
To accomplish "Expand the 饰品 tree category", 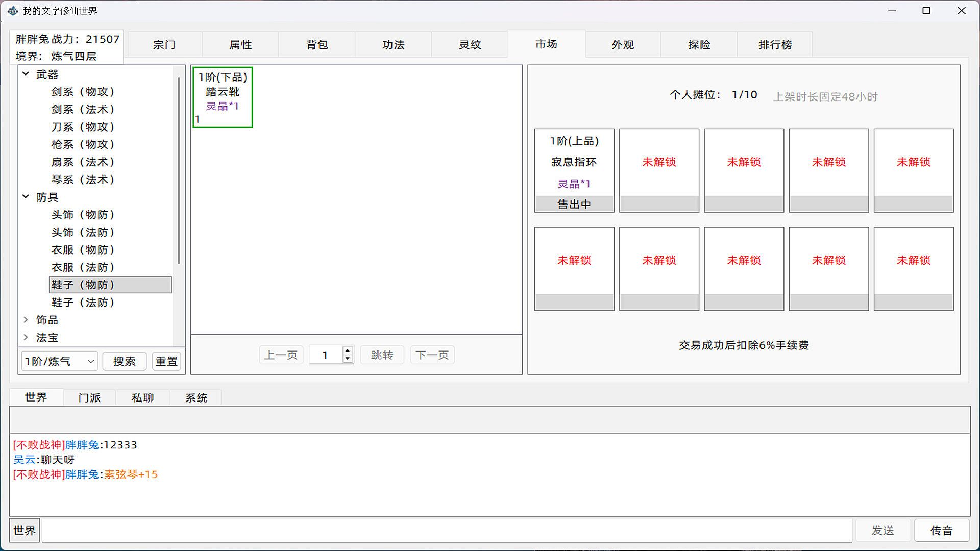I will [26, 320].
